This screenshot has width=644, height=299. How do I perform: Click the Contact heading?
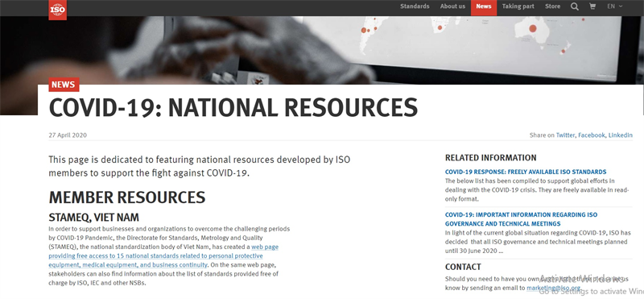tap(463, 267)
